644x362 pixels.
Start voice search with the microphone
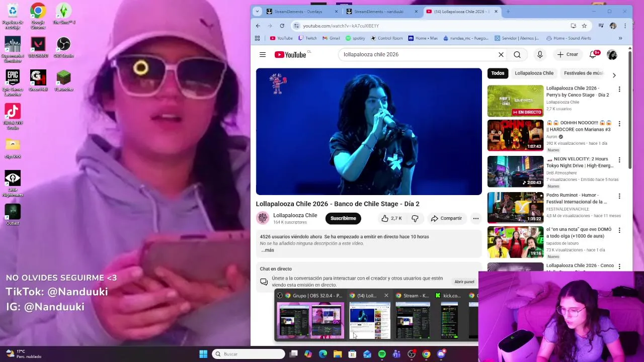[540, 54]
